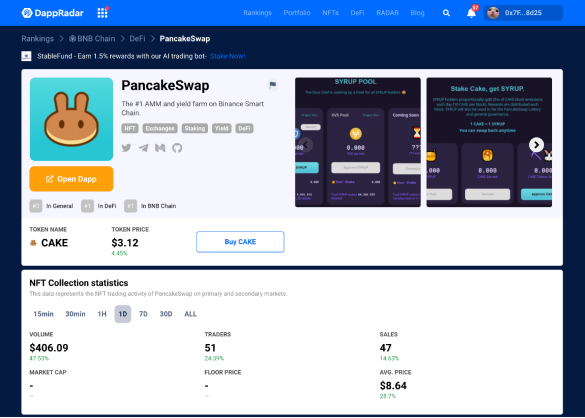This screenshot has height=418, width=585.
Task: Select the Yield tag
Action: click(x=222, y=128)
